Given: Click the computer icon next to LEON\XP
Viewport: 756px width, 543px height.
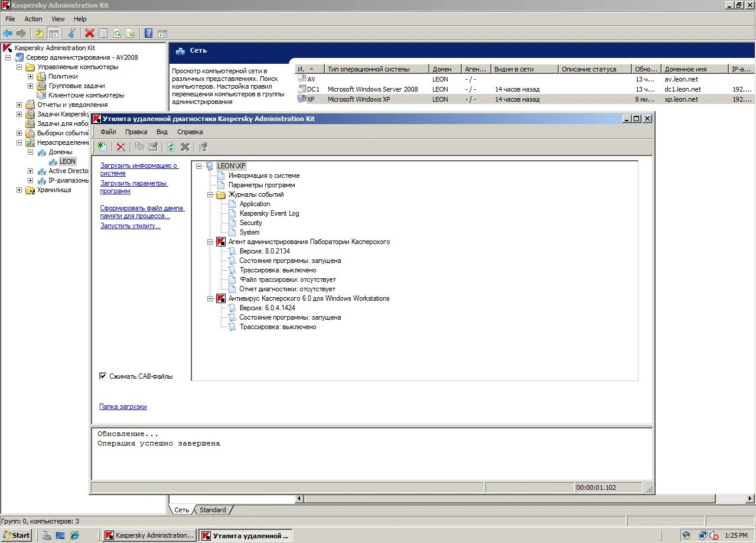Looking at the screenshot, I should point(210,166).
